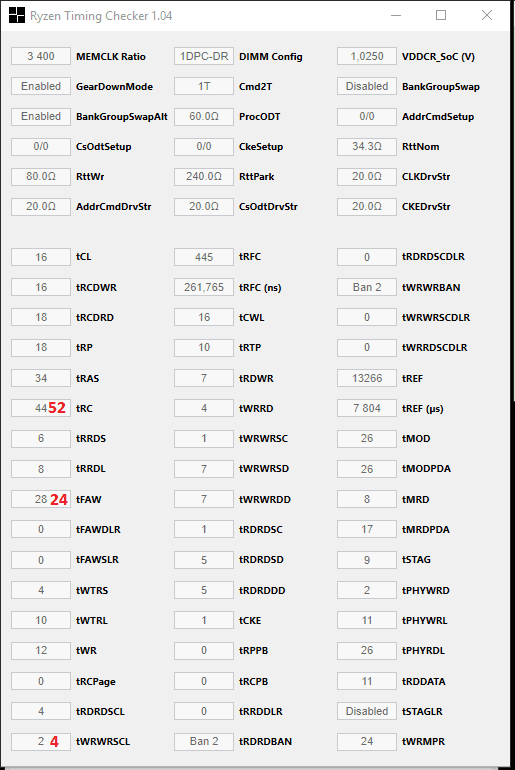Click the tFAW value field

click(x=41, y=499)
